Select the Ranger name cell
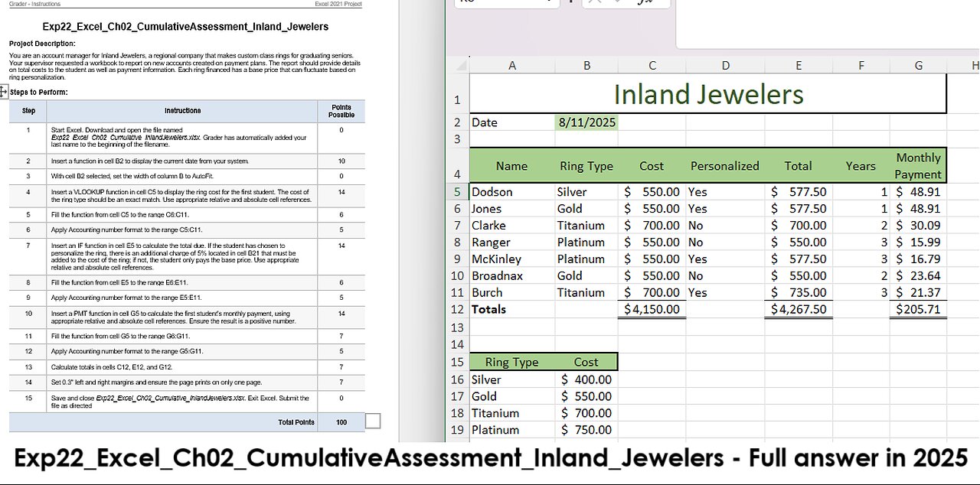Image resolution: width=980 pixels, height=485 pixels. [512, 242]
